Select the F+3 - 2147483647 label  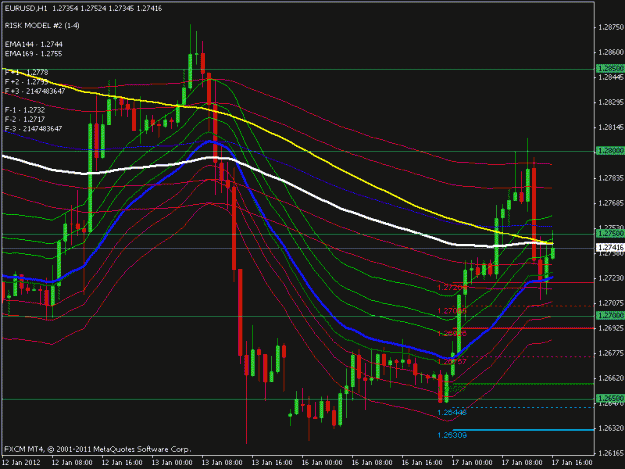point(35,91)
